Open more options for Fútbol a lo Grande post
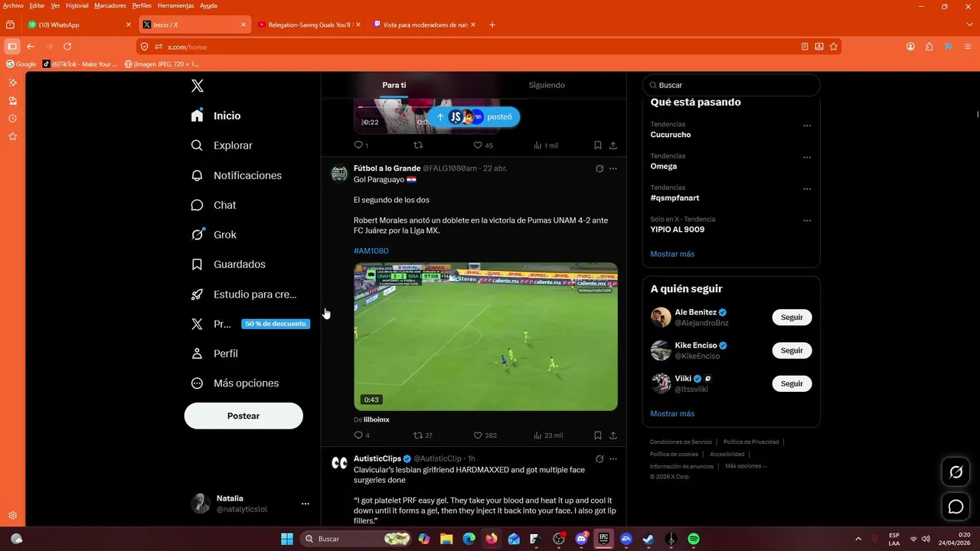980x551 pixels. click(x=613, y=168)
